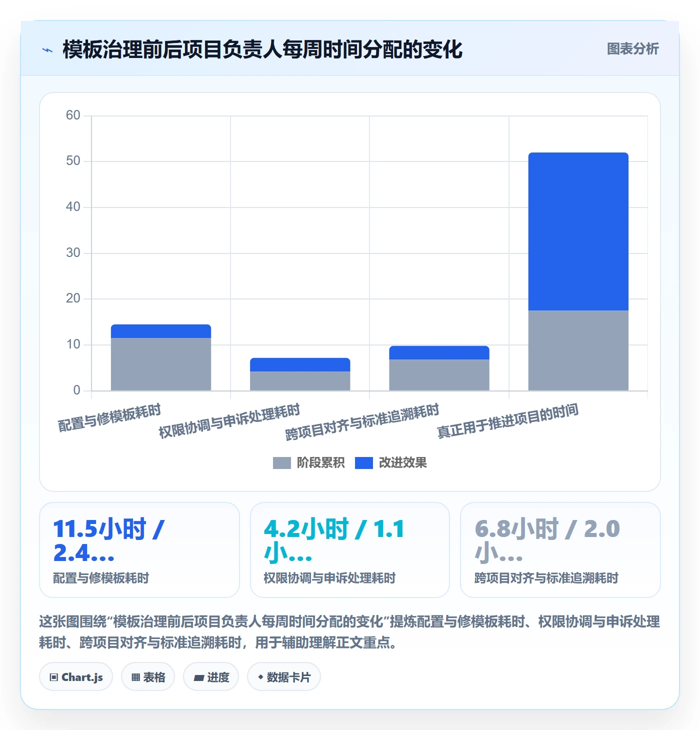Click the card caption 跨项目对齐与标准追溯耗时 under 6.8小时
The height and width of the screenshot is (730, 700).
coord(546,578)
